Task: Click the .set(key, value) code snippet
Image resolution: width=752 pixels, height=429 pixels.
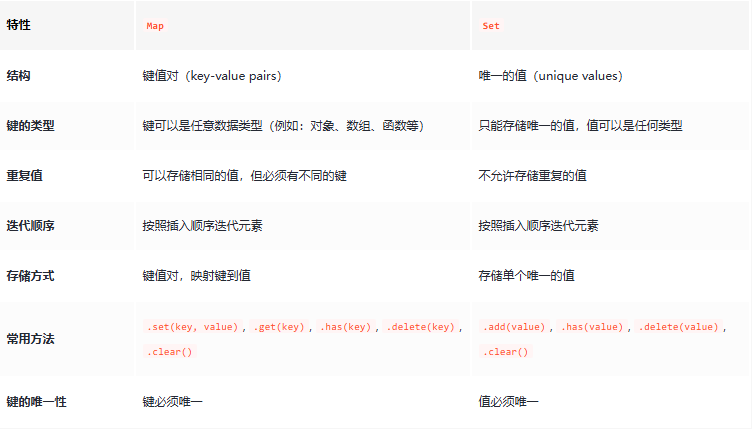Action: (192, 327)
